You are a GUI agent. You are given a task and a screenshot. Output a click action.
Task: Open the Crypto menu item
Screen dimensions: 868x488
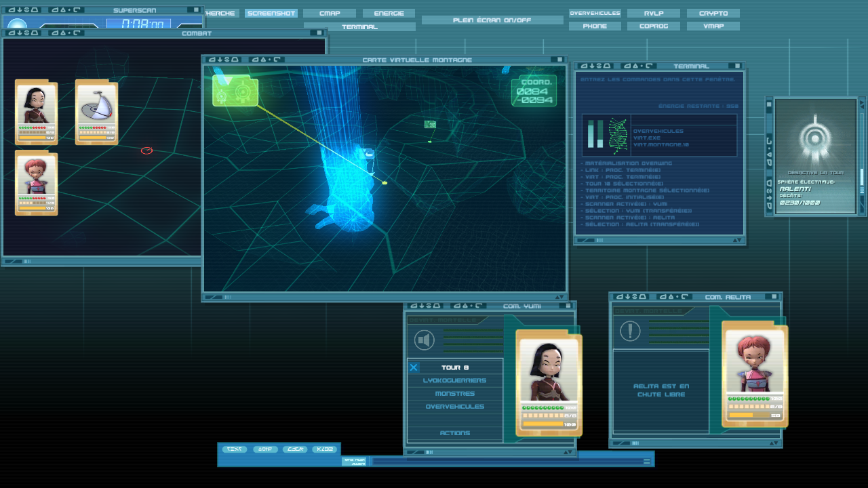pos(713,14)
